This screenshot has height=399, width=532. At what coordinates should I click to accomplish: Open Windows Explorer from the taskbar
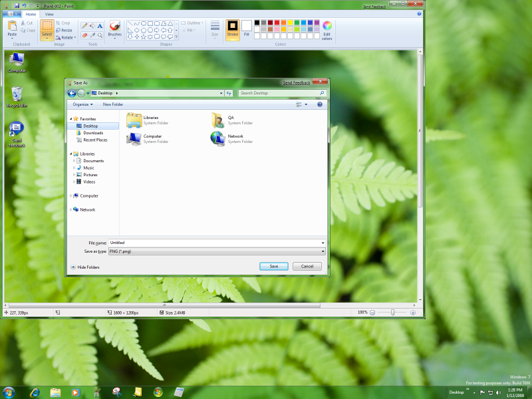pos(55,392)
